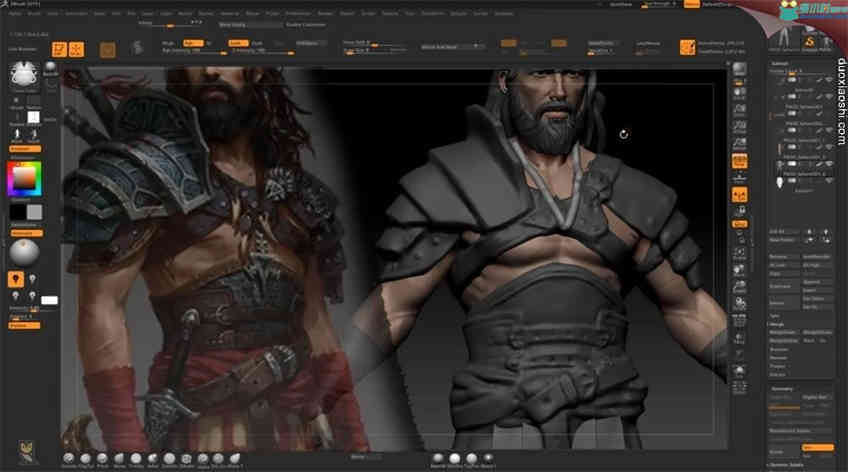Toggle Transp transparency icon
Screen dimensions: 848x472
click(x=739, y=338)
